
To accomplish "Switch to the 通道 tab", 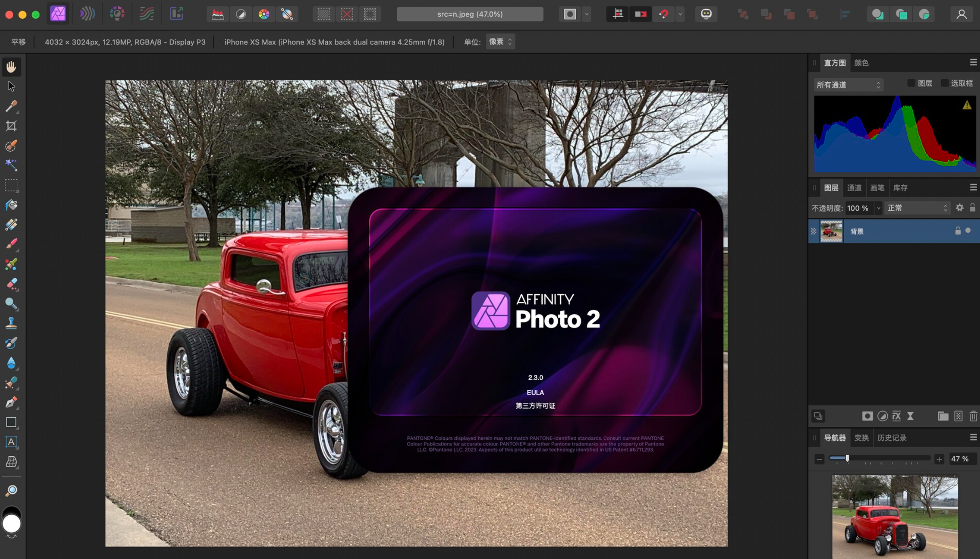I will [854, 188].
